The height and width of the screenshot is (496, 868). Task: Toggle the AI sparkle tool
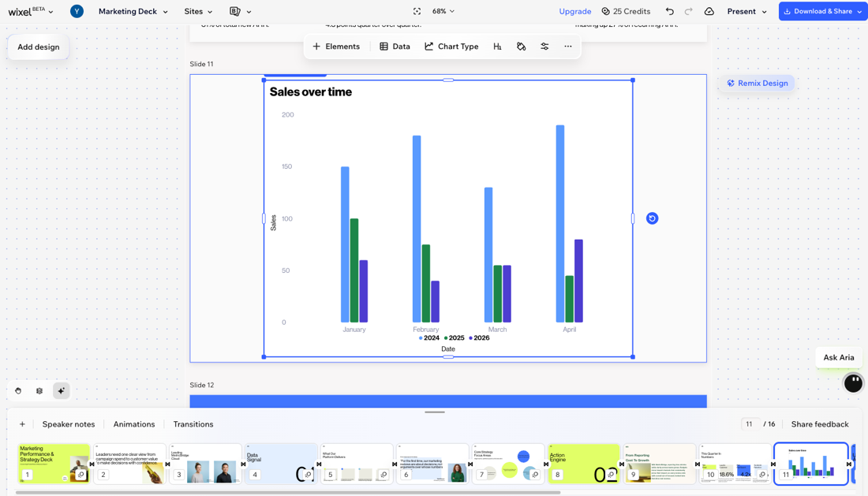click(61, 391)
